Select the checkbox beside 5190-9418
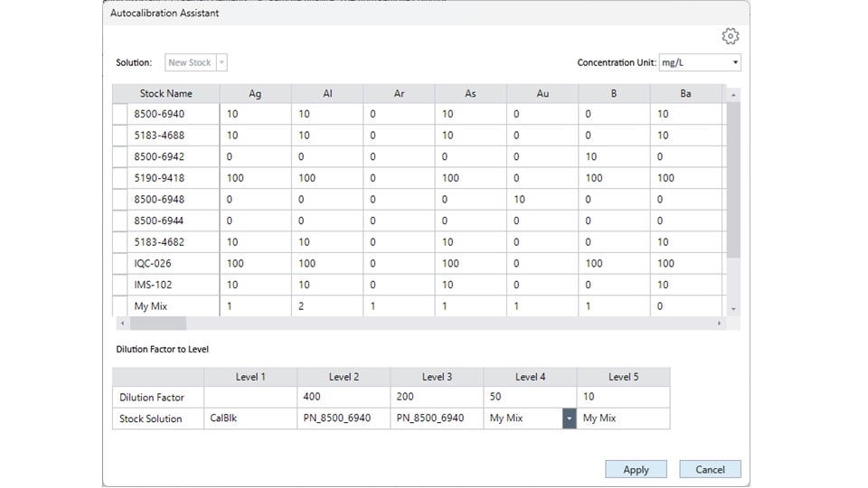 point(120,179)
